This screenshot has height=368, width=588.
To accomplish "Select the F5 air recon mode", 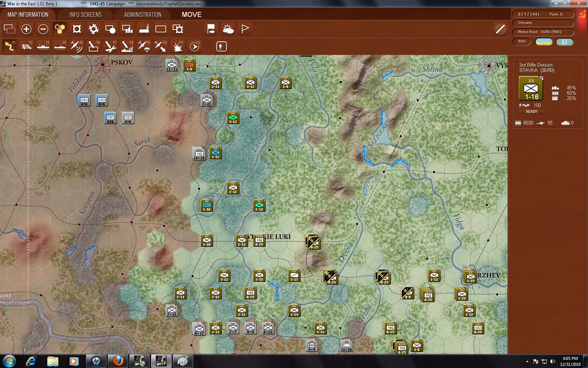I will [77, 46].
